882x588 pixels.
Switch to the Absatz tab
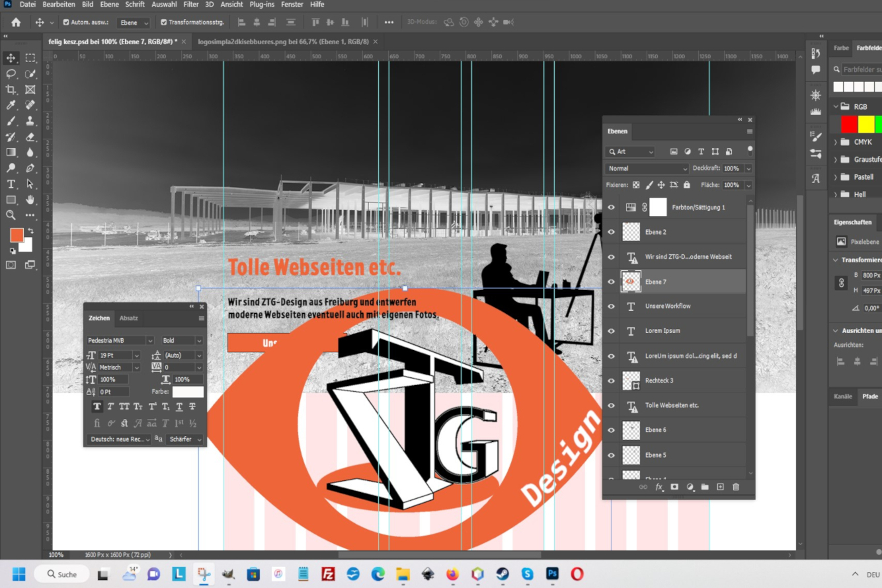click(128, 318)
